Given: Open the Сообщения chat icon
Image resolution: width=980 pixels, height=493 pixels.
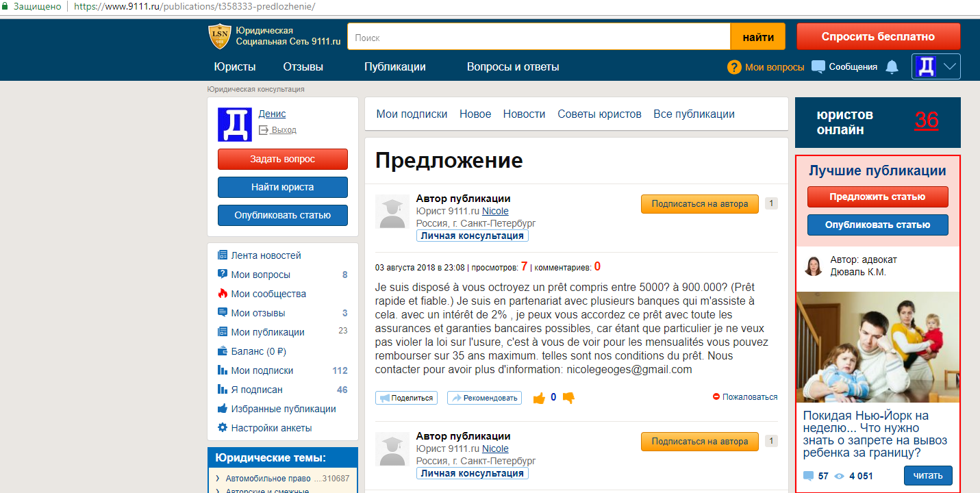Looking at the screenshot, I should (x=818, y=66).
